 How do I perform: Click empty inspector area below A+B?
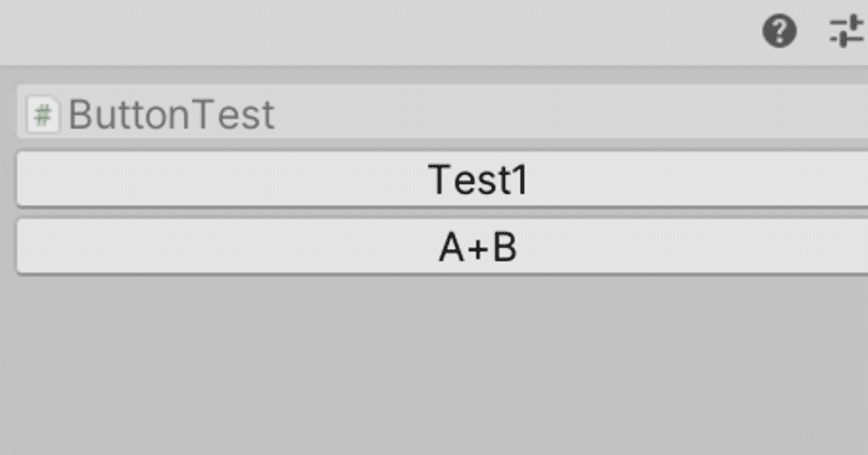(434, 365)
